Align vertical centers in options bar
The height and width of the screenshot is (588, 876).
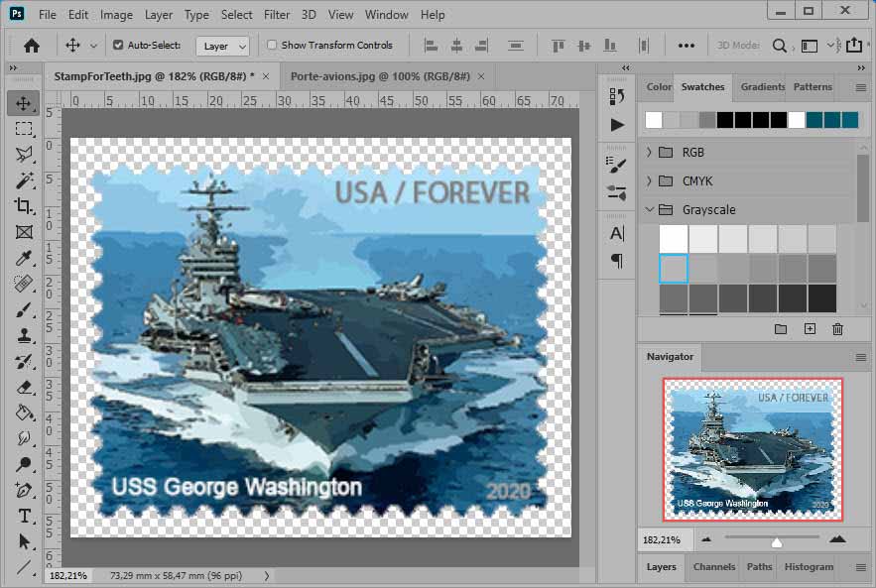(x=583, y=46)
